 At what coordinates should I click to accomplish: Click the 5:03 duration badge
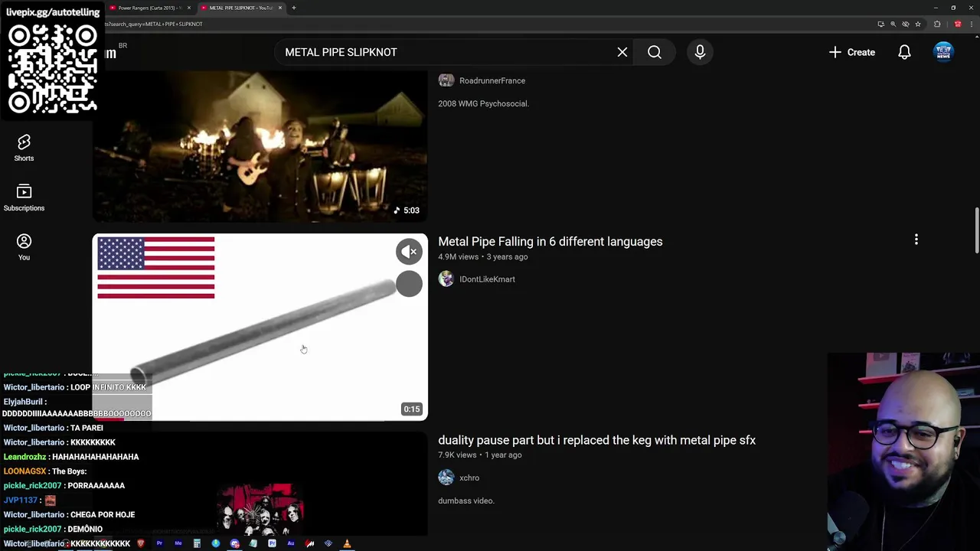tap(407, 210)
